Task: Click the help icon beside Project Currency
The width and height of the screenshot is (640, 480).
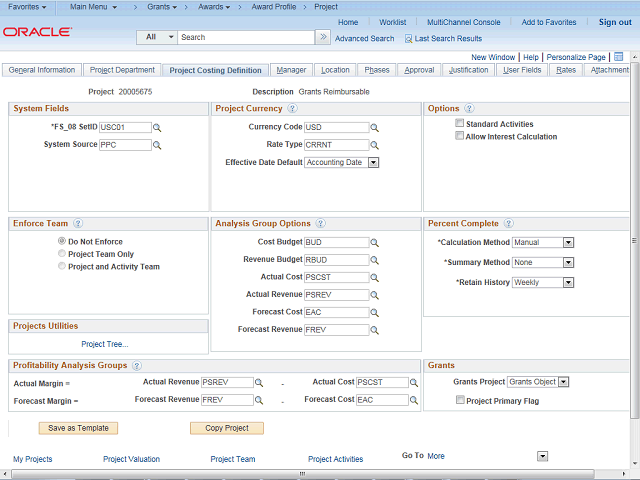Action: pyautogui.click(x=292, y=108)
